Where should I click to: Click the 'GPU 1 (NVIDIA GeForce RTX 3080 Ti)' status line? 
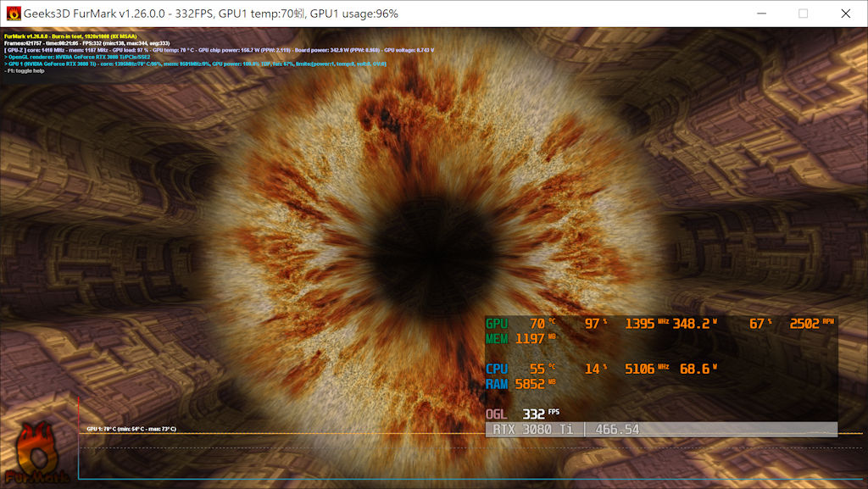tap(195, 64)
